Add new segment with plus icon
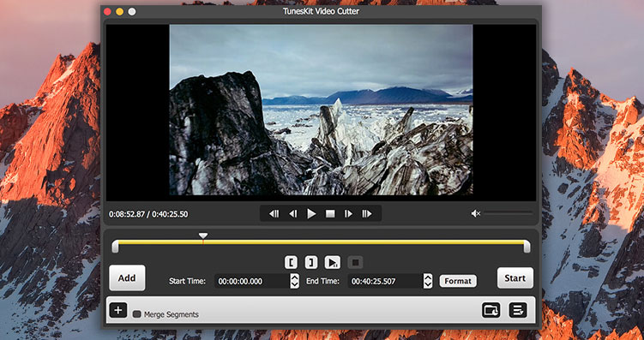 click(118, 310)
